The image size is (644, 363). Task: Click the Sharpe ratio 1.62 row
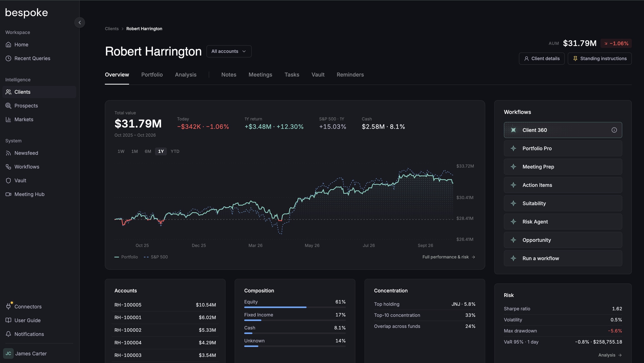tap(563, 309)
